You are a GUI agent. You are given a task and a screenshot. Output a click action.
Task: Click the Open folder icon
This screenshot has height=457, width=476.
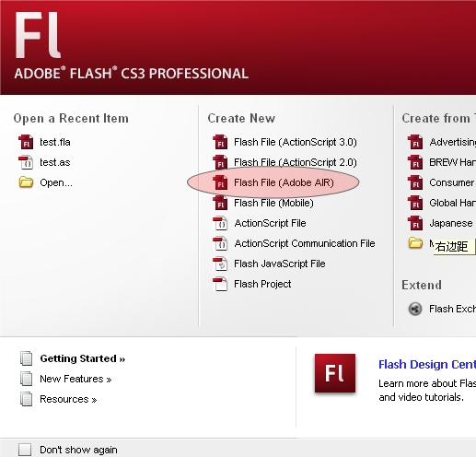point(26,182)
